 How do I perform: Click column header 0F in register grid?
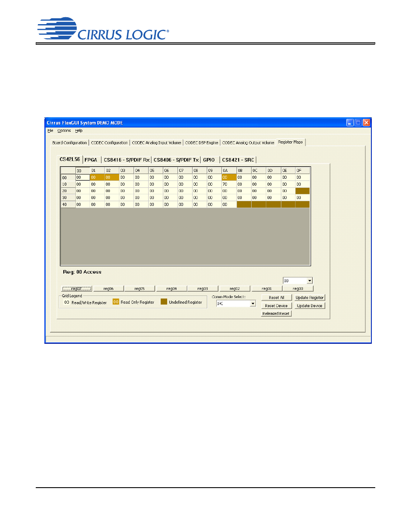pyautogui.click(x=302, y=171)
